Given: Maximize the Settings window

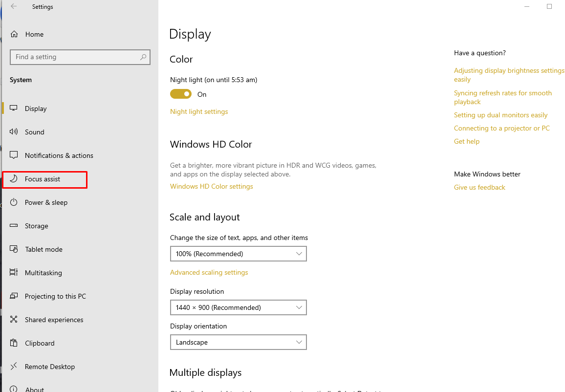Looking at the screenshot, I should click(549, 6).
